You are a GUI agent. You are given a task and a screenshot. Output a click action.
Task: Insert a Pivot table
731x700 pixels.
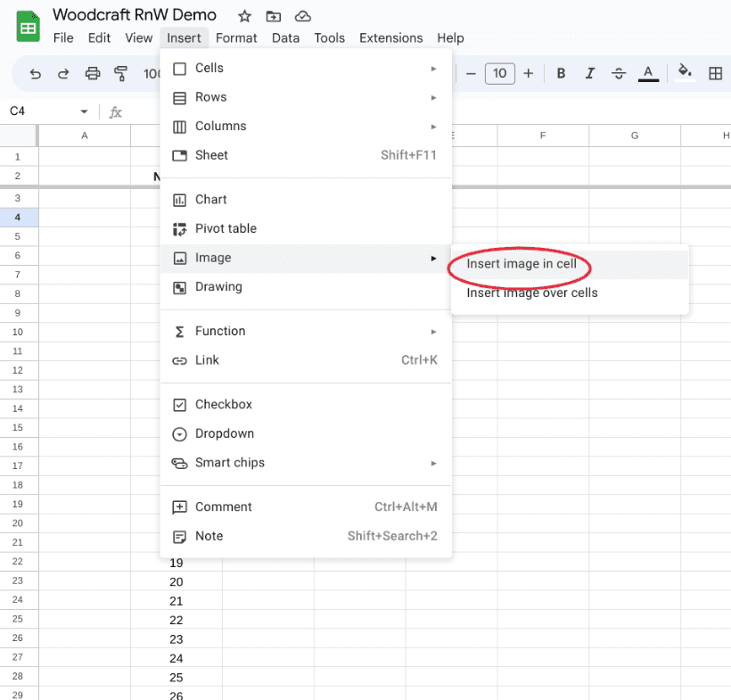tap(306, 228)
